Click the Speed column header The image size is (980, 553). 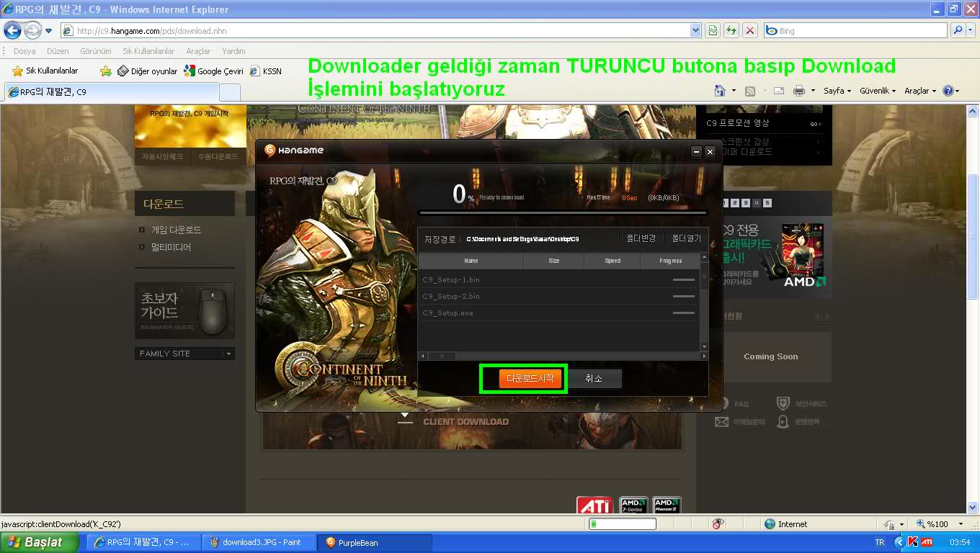612,261
